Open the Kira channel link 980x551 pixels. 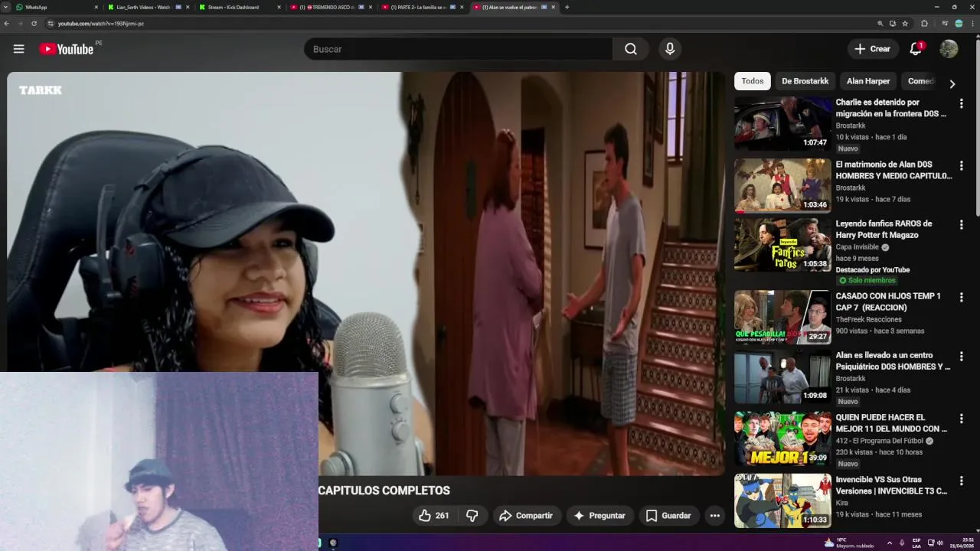pos(841,503)
